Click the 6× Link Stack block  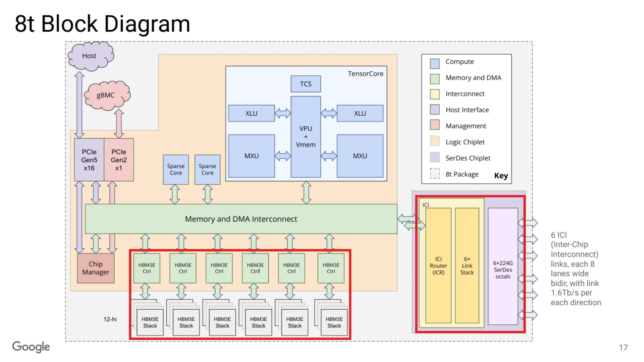pos(467,265)
